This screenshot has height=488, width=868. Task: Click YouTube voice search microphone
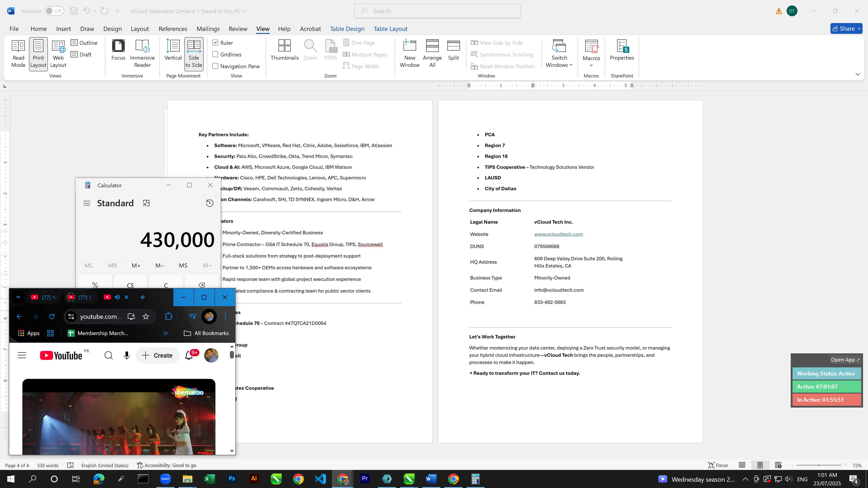[127, 355]
